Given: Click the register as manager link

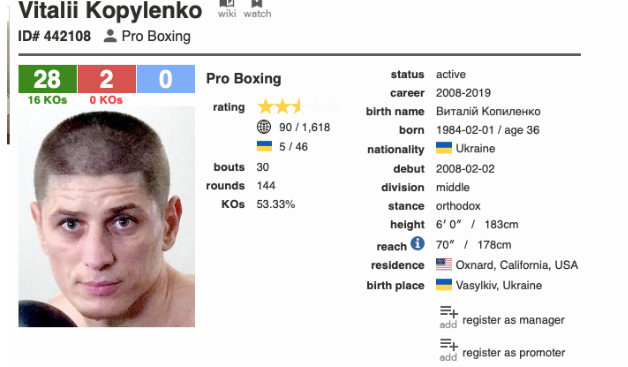Looking at the screenshot, I should (x=513, y=320).
